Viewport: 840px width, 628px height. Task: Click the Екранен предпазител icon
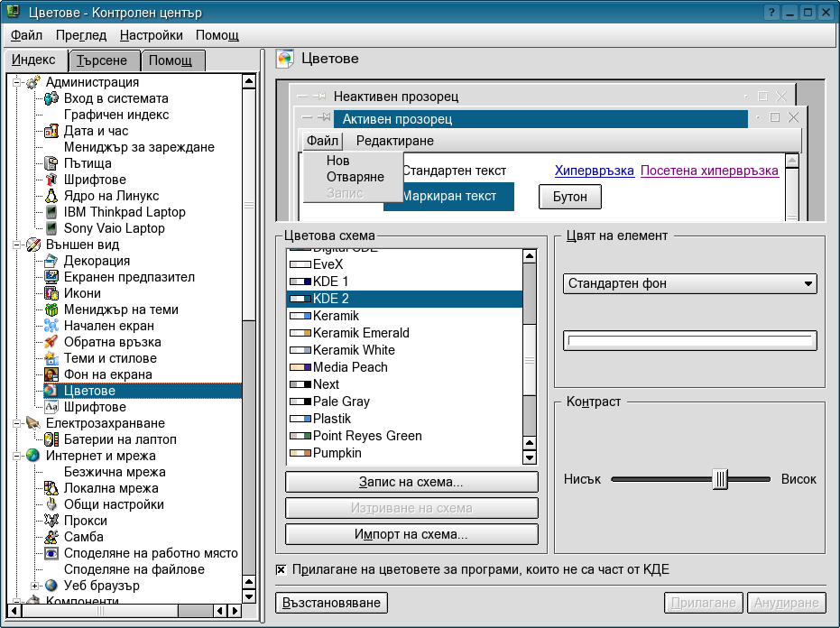tap(51, 277)
